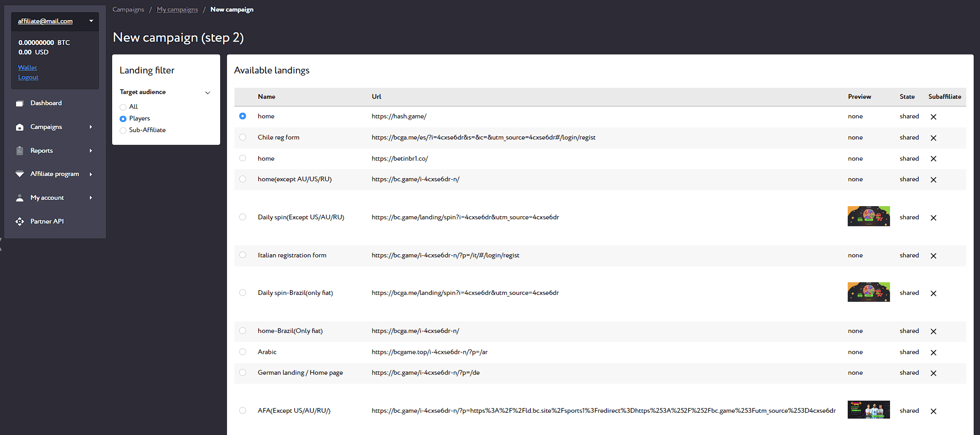Collapse the Target audience filter chevron
Image resolution: width=980 pixels, height=435 pixels.
coord(207,92)
